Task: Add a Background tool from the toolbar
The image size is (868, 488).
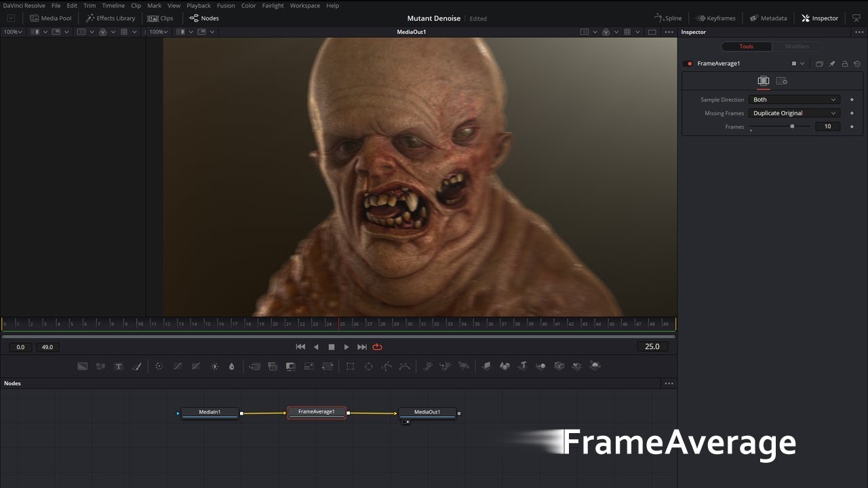Action: (82, 366)
